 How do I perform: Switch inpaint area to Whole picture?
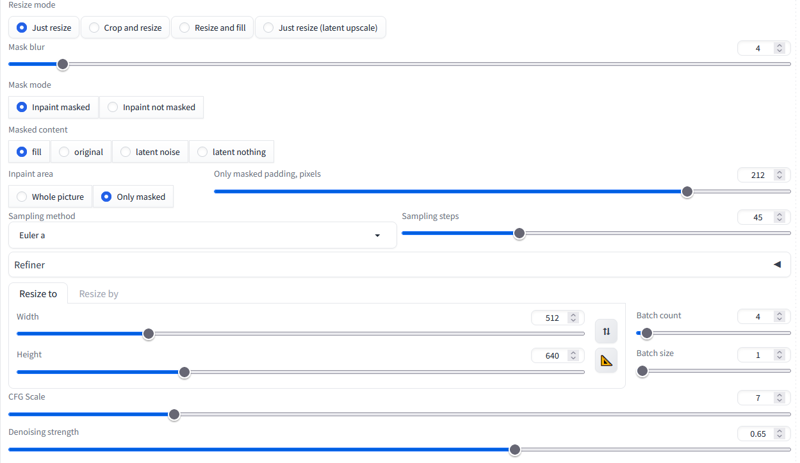pyautogui.click(x=50, y=197)
